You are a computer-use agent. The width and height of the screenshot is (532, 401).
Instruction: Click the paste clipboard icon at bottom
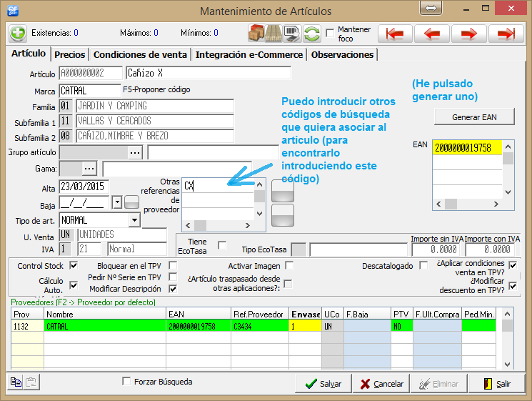pos(31,382)
